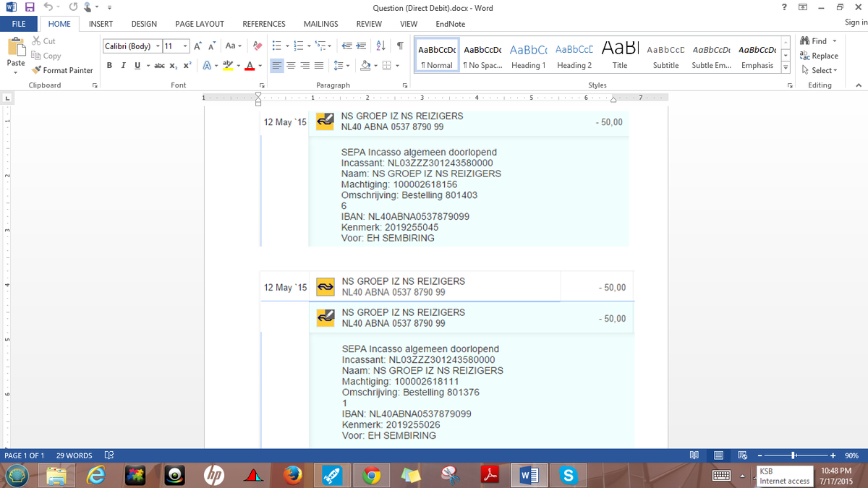Click the zoom slider handle
Viewport: 868px width, 488px height.
tap(794, 455)
